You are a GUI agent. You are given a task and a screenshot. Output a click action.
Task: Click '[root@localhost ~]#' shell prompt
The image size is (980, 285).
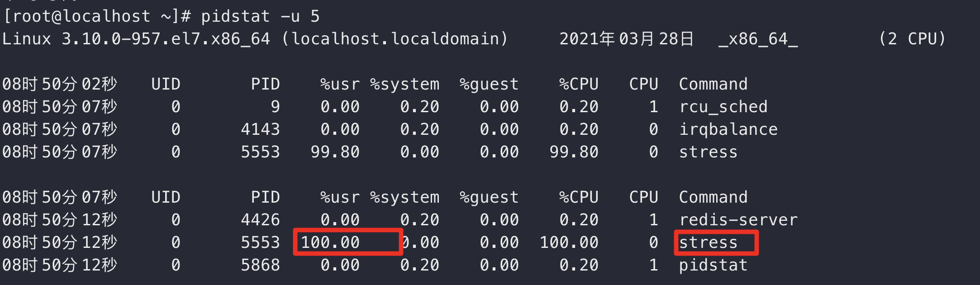pos(97,17)
